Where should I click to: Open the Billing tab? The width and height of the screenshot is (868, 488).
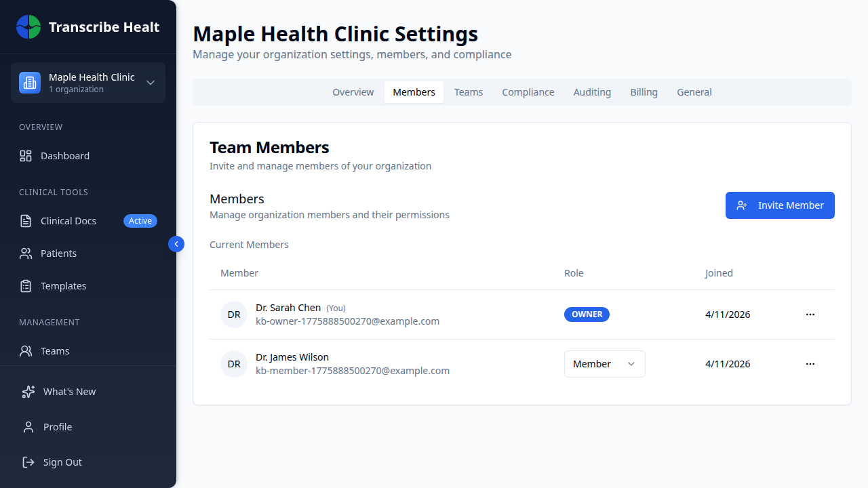(x=644, y=91)
